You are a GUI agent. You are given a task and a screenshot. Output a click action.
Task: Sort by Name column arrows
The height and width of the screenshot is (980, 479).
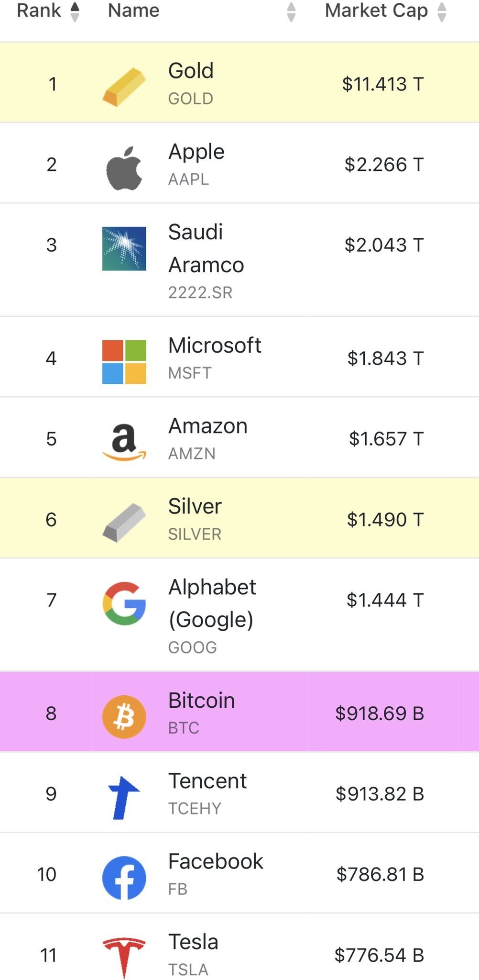[x=291, y=11]
